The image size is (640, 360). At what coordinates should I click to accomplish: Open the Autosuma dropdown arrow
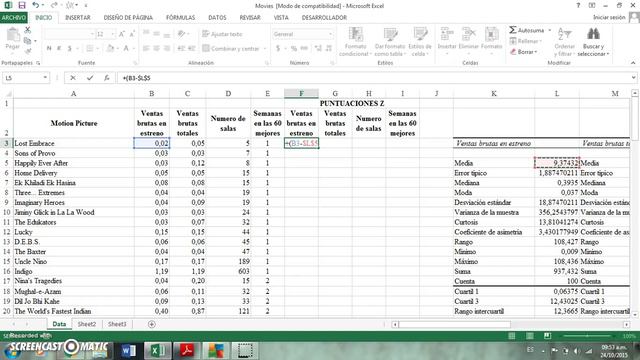[x=549, y=30]
